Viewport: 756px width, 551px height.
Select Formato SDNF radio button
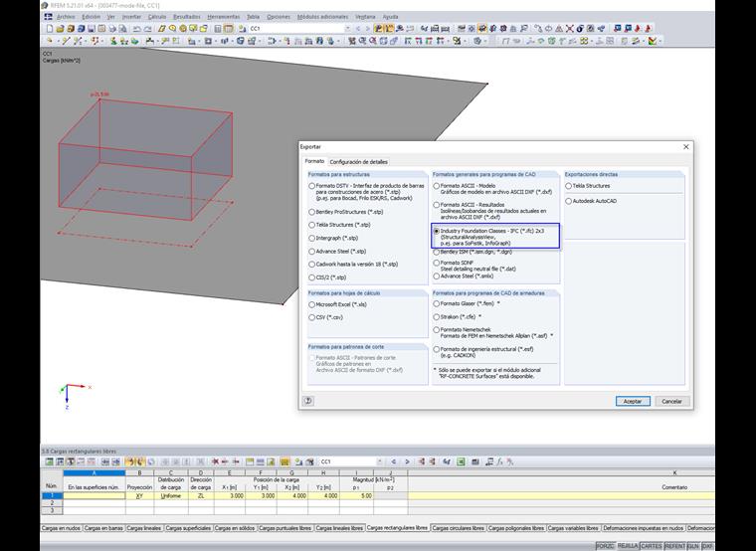pos(437,263)
